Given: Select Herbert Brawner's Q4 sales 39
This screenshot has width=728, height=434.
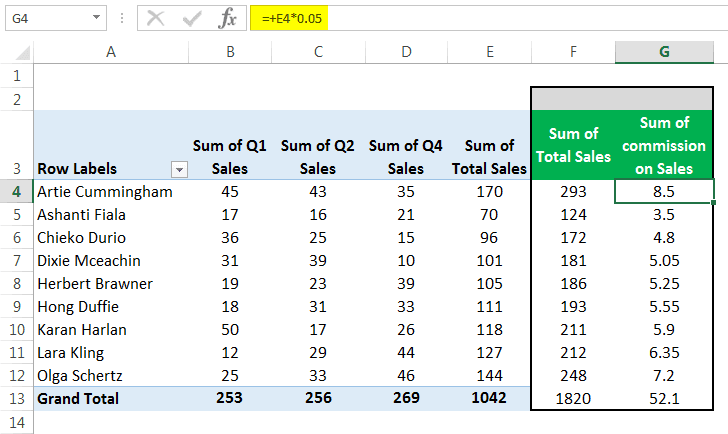Looking at the screenshot, I should tap(406, 283).
